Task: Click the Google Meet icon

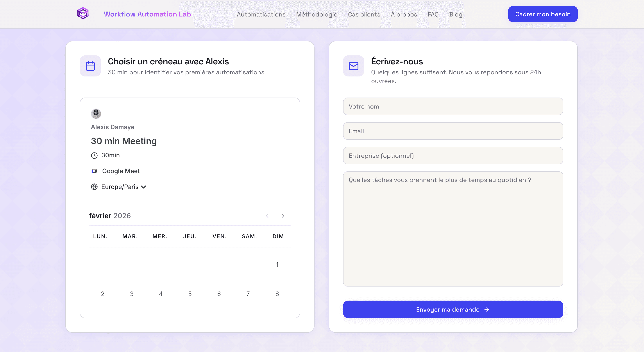Action: point(94,171)
